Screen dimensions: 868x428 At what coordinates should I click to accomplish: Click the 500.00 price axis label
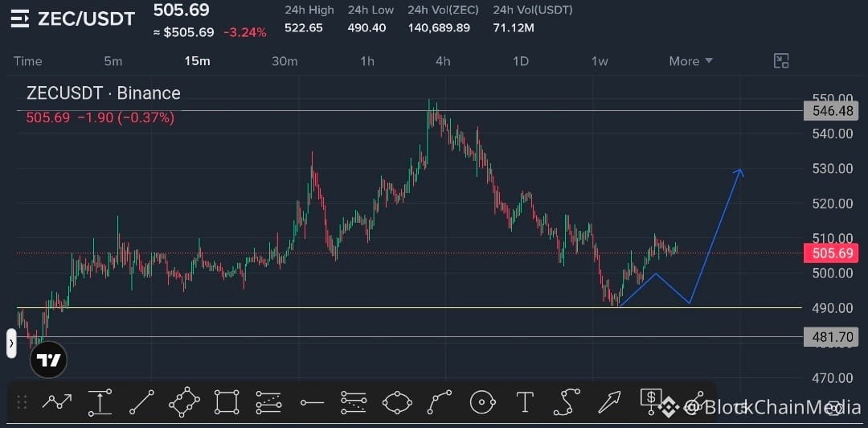click(x=833, y=274)
